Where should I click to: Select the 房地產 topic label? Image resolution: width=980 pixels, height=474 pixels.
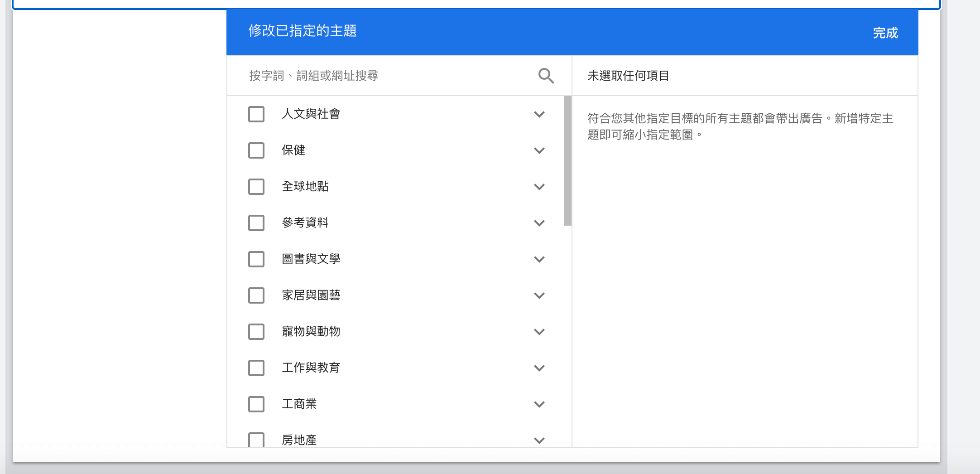[299, 440]
